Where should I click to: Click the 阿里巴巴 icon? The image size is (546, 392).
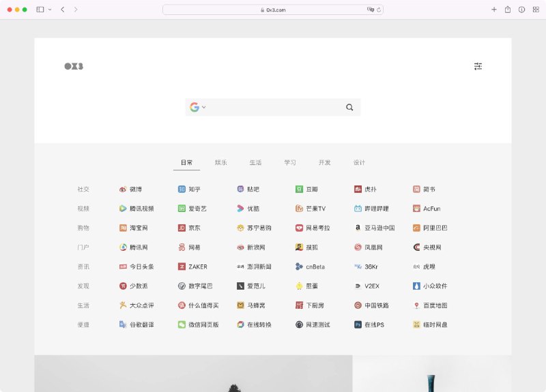(416, 228)
